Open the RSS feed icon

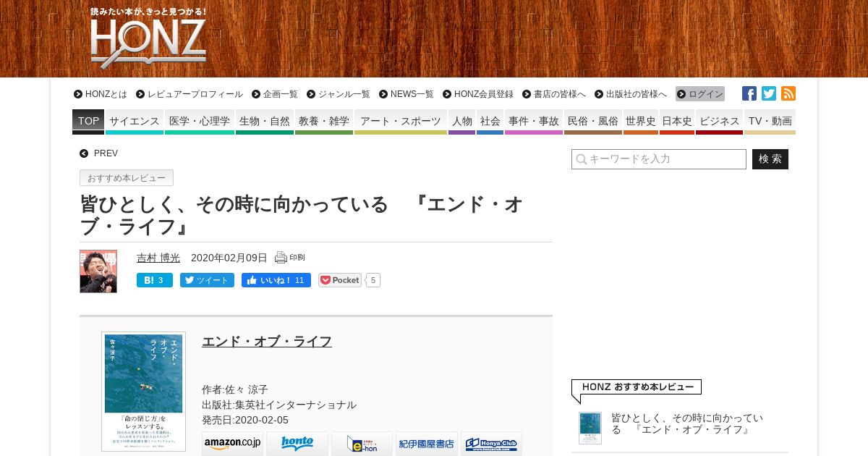point(788,93)
